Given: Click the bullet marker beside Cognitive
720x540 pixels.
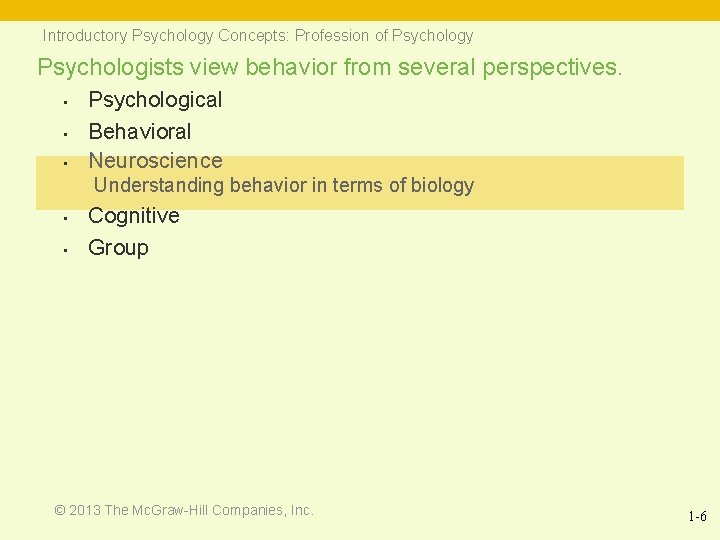Looking at the screenshot, I should (x=62, y=217).
